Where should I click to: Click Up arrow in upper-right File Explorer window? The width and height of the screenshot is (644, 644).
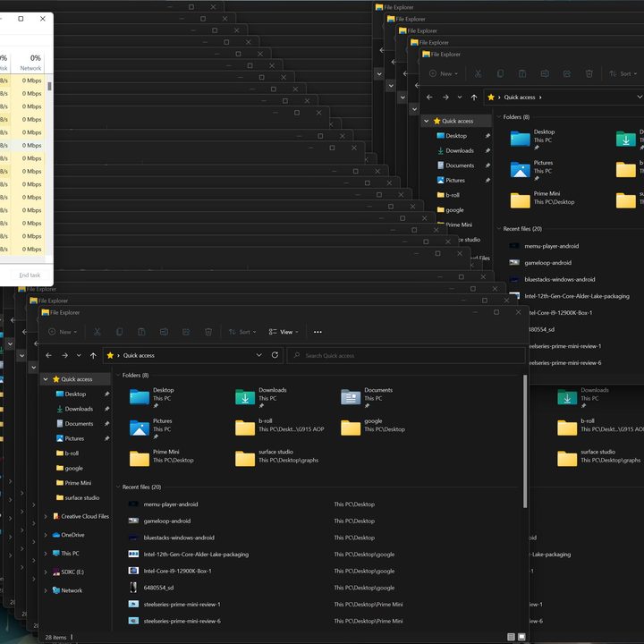click(474, 97)
